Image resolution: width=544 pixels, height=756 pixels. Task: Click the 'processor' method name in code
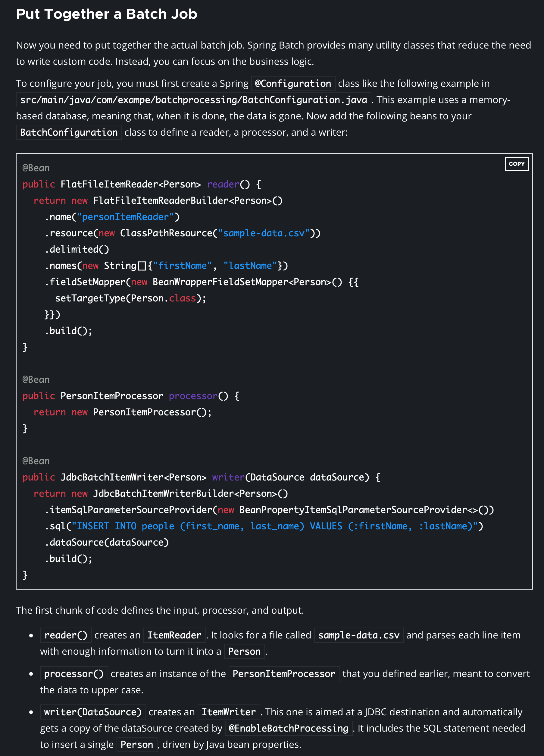click(x=193, y=396)
